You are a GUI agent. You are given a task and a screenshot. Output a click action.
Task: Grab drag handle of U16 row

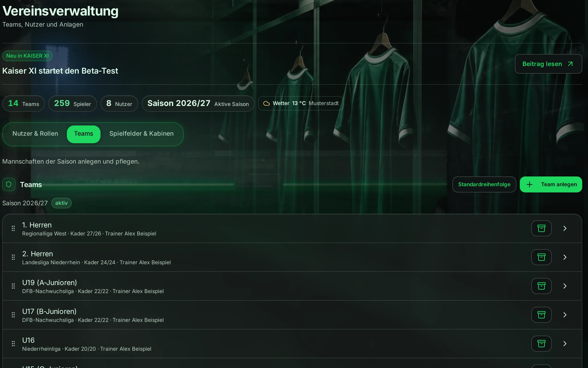(x=13, y=344)
